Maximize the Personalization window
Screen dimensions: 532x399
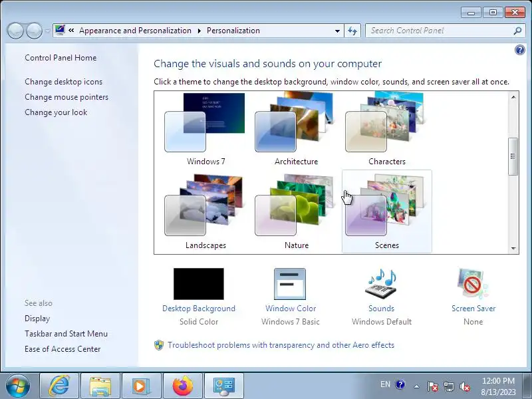[493, 13]
